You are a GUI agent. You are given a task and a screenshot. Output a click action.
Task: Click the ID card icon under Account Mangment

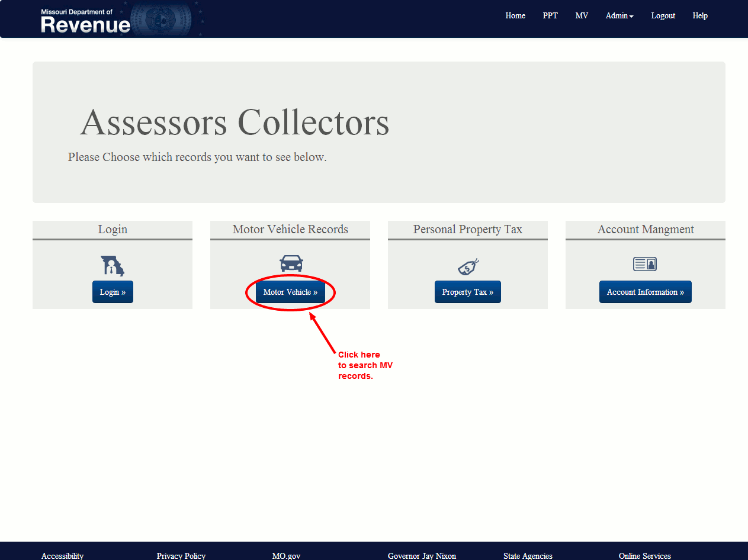(645, 263)
